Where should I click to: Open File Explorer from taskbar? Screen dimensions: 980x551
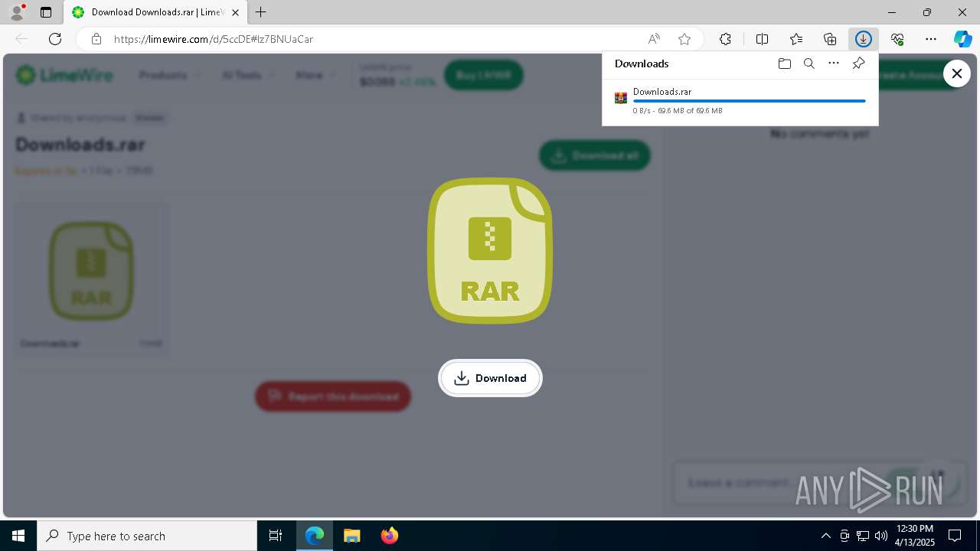(x=351, y=536)
